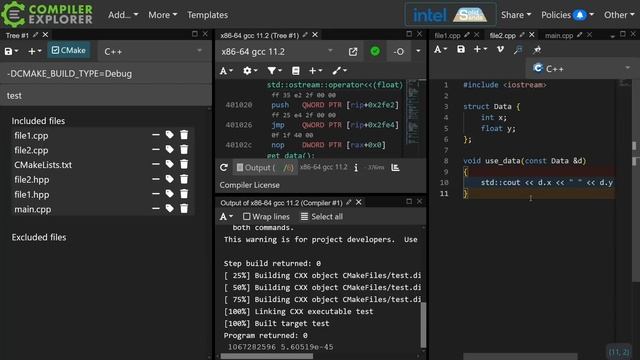
Task: Delete file2.hpp using its trash icon
Action: tap(184, 179)
